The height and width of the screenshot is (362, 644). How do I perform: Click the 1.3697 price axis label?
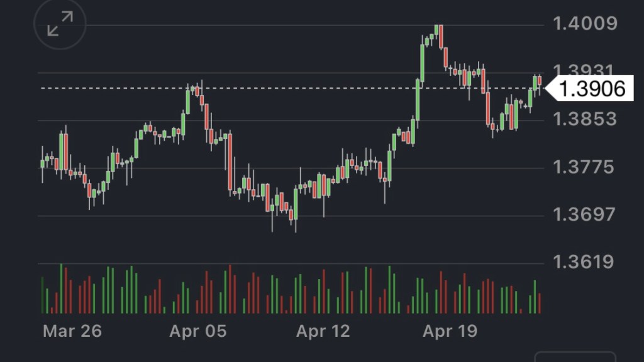pos(584,215)
